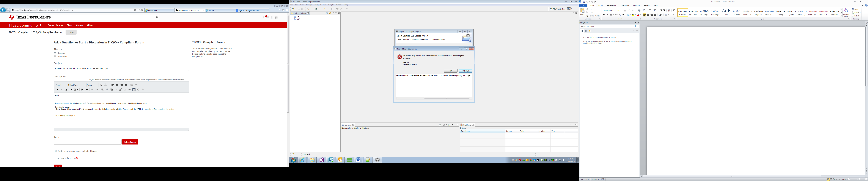Select the Discussion radio button

tap(55, 56)
